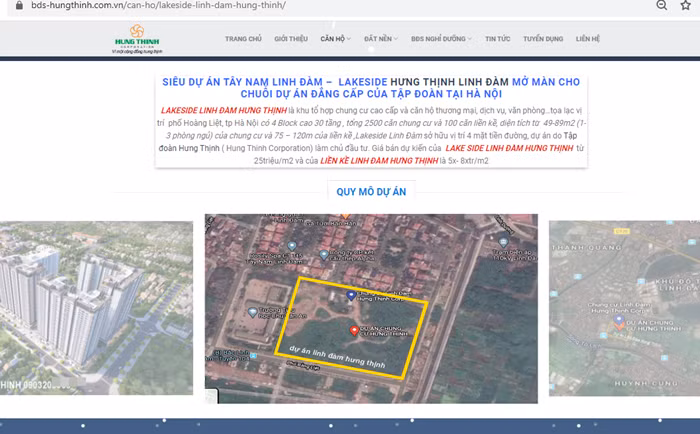Click the label 'dự án linh đàm hưng thịnh' on map

[x=337, y=357]
